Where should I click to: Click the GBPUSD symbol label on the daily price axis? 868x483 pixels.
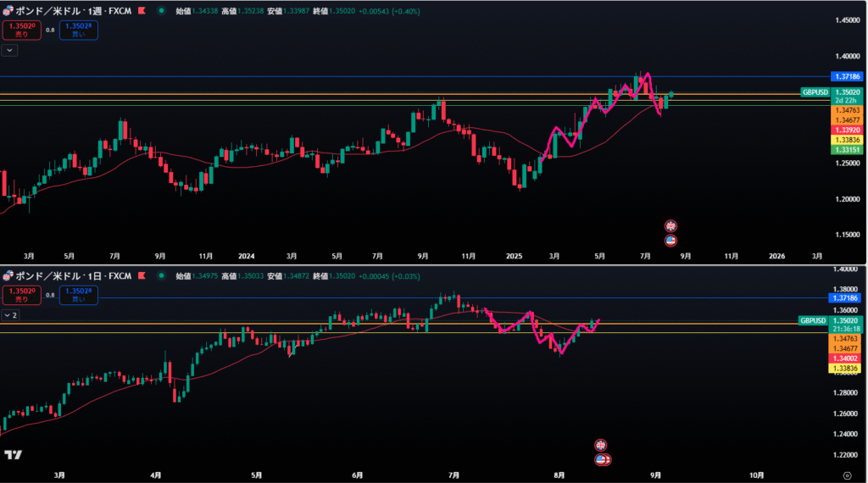click(x=813, y=320)
